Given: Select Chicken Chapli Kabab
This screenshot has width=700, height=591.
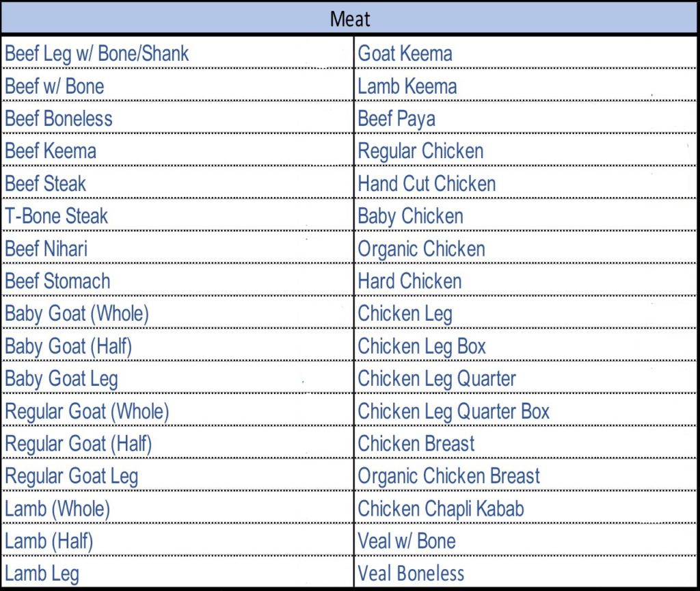Looking at the screenshot, I should point(441,509).
